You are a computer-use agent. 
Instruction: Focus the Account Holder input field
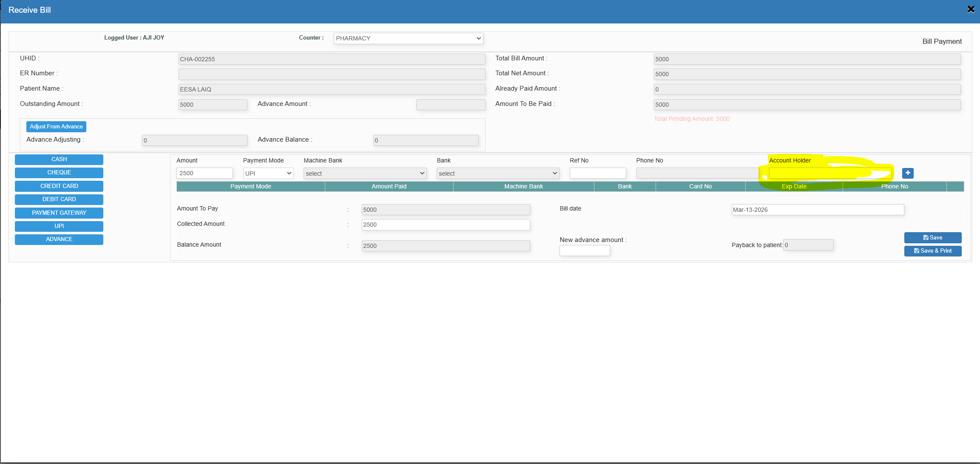click(x=829, y=173)
